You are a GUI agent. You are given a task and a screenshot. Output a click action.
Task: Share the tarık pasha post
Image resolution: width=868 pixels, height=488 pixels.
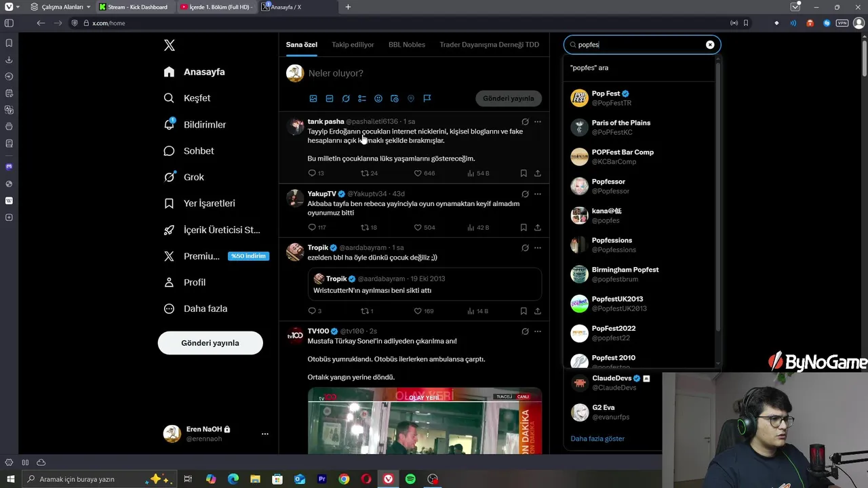538,174
